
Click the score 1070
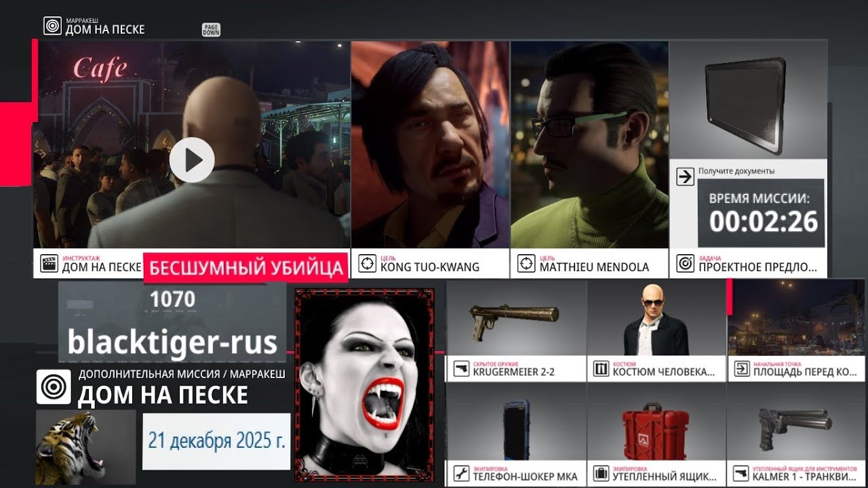(172, 299)
